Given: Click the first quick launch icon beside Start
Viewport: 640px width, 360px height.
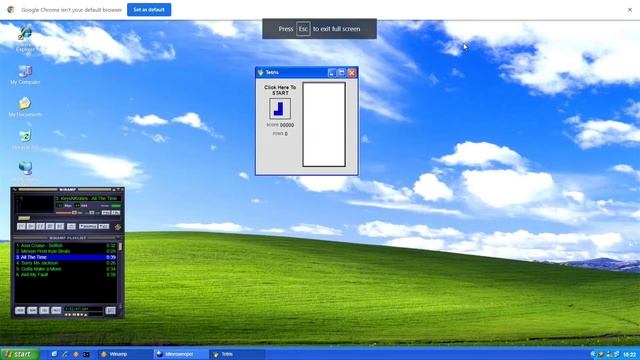Looking at the screenshot, I should pyautogui.click(x=54, y=354).
